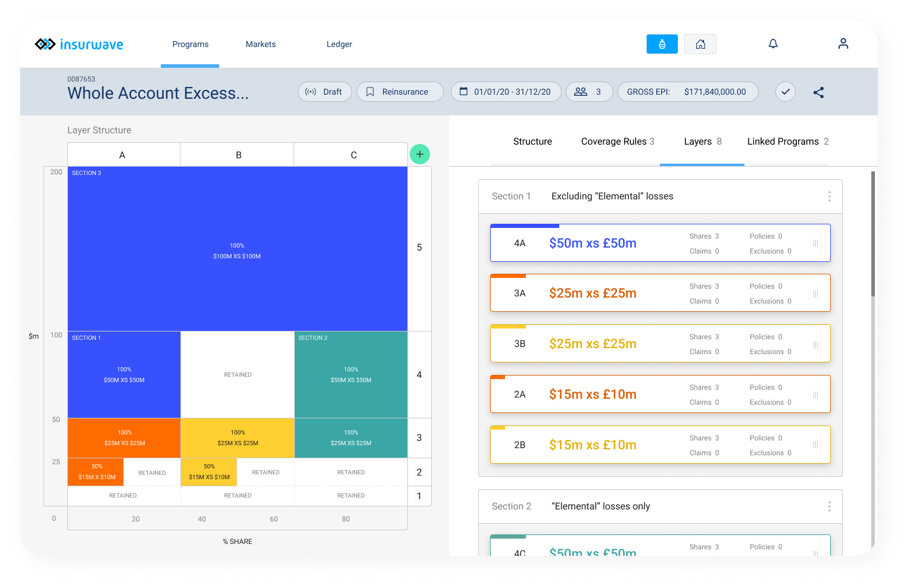Click the Reinsurance bookmark pill
Image resolution: width=910 pixels, height=588 pixels.
pos(400,92)
